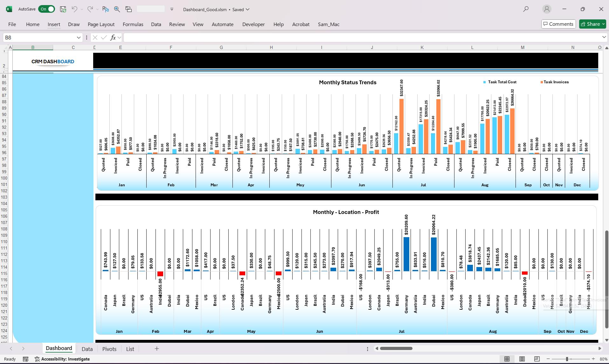The height and width of the screenshot is (364, 609).
Task: Switch to Page Break Preview view icon
Action: coord(537,359)
